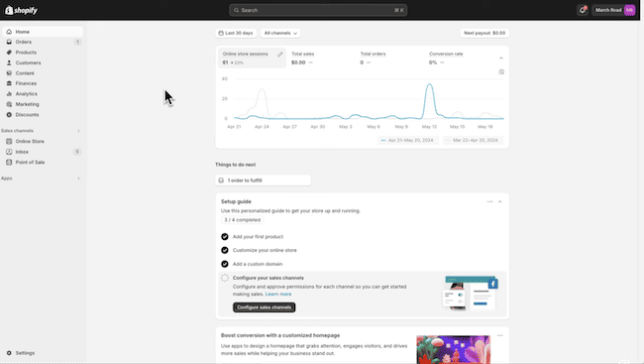
Task: Click the Point of Sale icon
Action: click(9, 163)
